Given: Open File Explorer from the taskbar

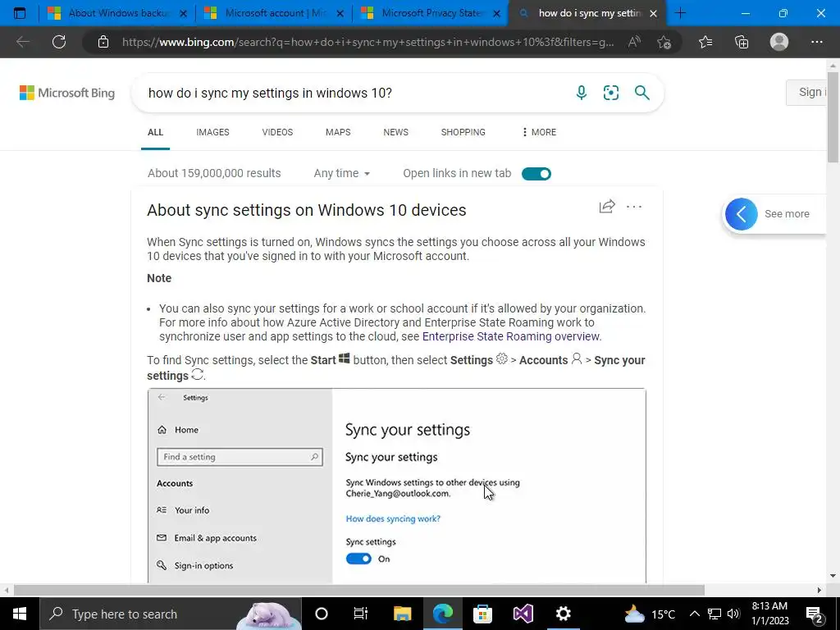Looking at the screenshot, I should (402, 614).
